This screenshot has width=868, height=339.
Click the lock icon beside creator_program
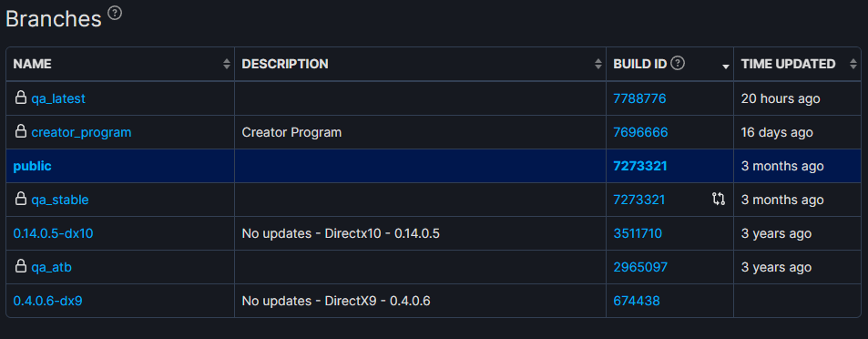[x=20, y=132]
